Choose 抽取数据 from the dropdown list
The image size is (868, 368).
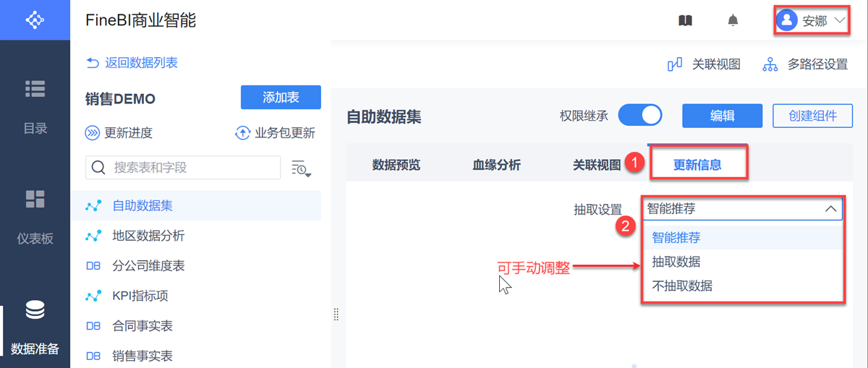(741, 262)
